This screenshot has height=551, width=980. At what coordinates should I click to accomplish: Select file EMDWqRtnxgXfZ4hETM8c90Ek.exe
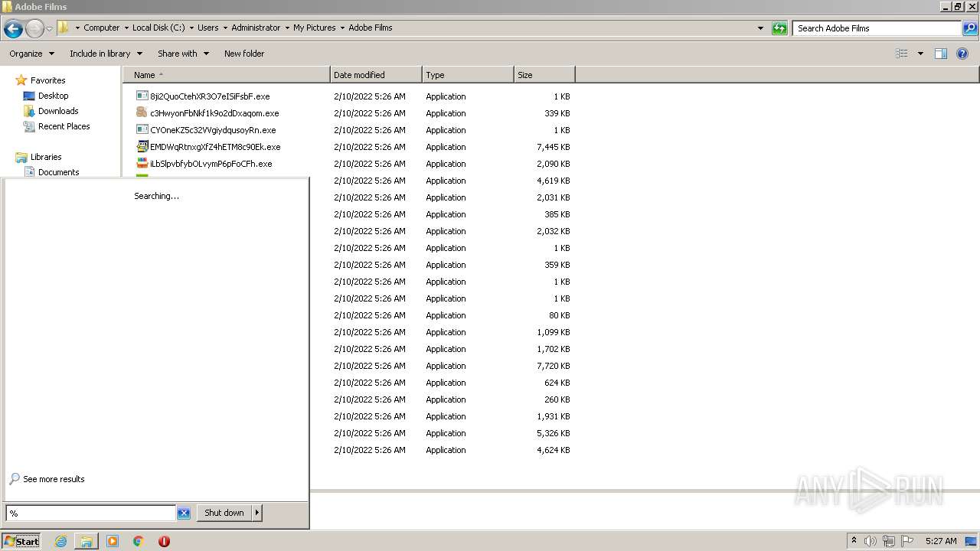[x=215, y=147]
